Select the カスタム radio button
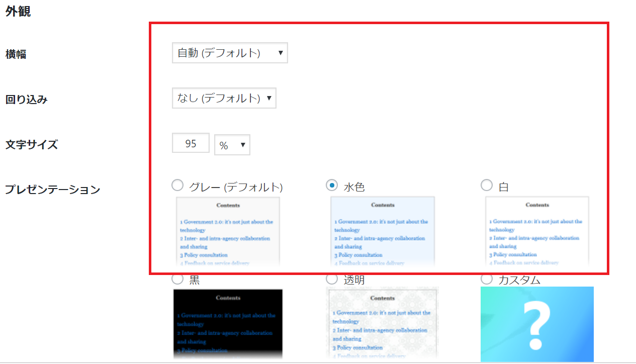The width and height of the screenshot is (636, 364). 486,279
